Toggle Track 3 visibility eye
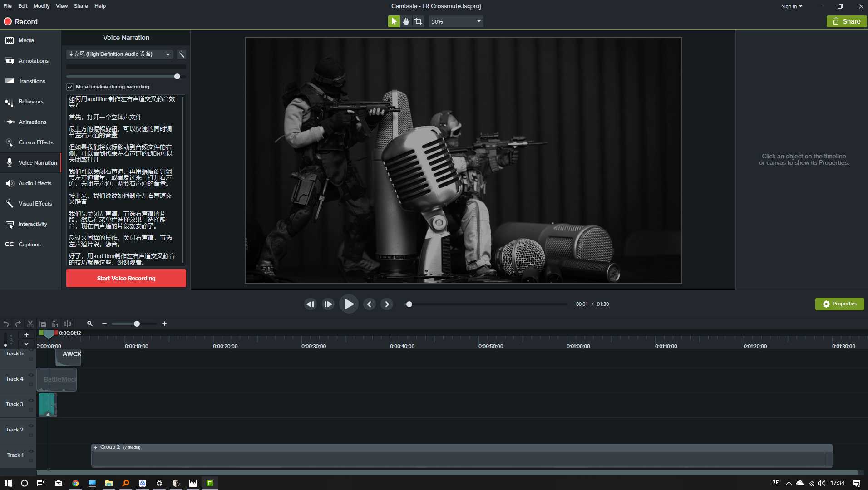Image resolution: width=868 pixels, height=490 pixels. point(31,400)
